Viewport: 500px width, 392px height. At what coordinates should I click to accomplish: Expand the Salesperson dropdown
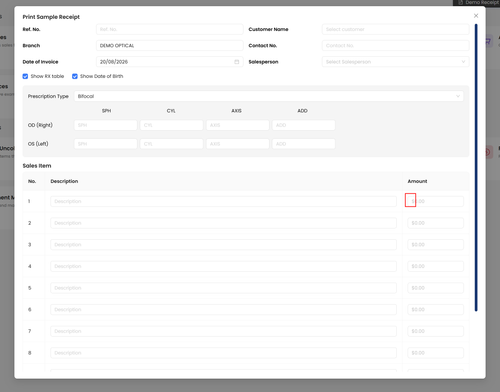pyautogui.click(x=395, y=62)
